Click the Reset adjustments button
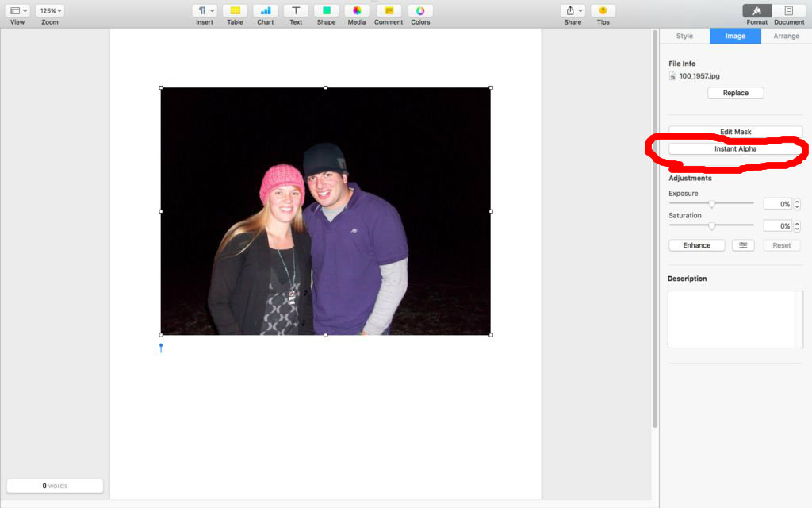Viewport: 812px width, 508px height. 781,245
